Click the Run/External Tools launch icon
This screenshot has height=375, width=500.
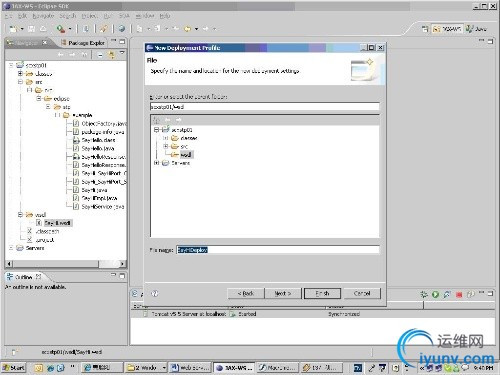coord(61,29)
